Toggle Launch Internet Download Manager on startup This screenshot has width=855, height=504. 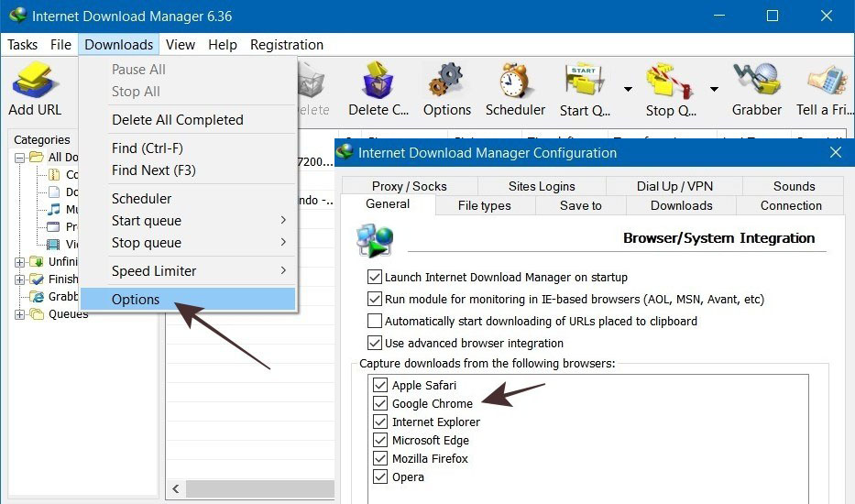pyautogui.click(x=374, y=277)
